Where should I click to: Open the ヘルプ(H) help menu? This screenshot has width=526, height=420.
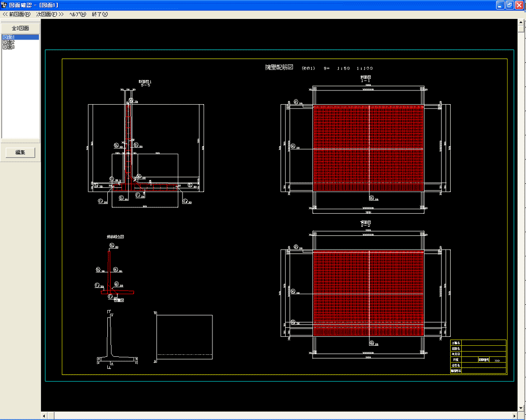[78, 14]
